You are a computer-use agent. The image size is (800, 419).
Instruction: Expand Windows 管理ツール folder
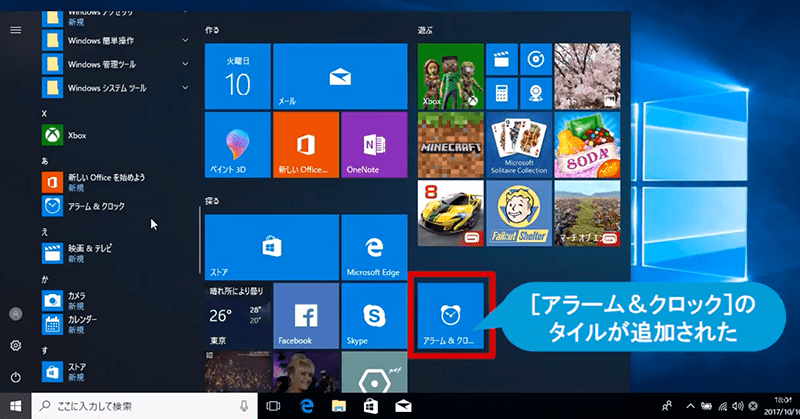pyautogui.click(x=116, y=64)
